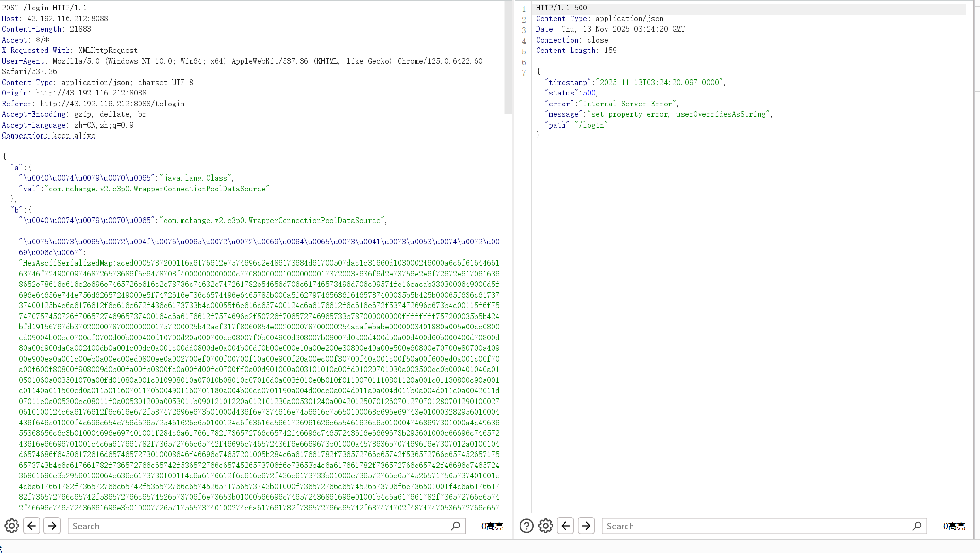Go to previous match in request pane

click(32, 526)
